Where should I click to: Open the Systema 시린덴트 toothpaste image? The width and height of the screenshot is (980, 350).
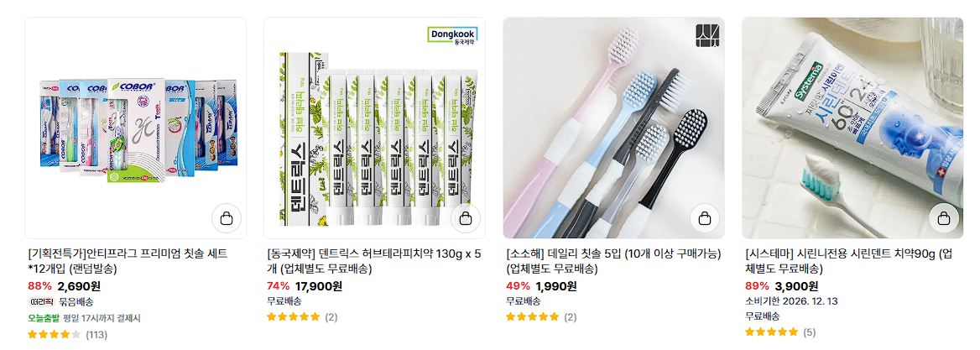pyautogui.click(x=852, y=128)
